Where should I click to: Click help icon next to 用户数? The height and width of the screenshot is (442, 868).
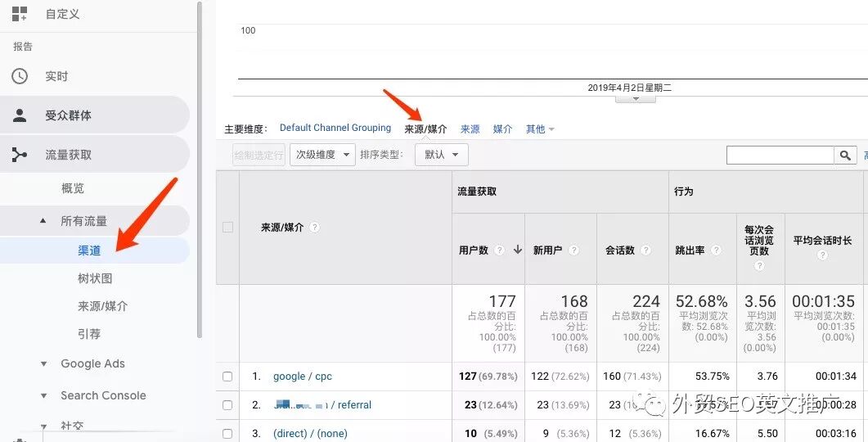click(499, 250)
